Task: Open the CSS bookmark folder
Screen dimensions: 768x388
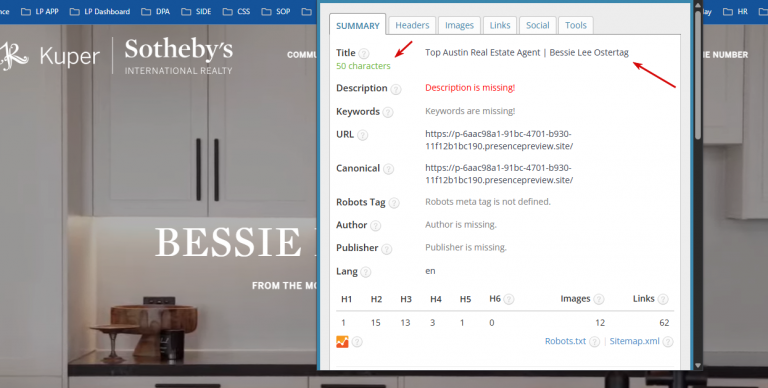Action: click(x=237, y=11)
